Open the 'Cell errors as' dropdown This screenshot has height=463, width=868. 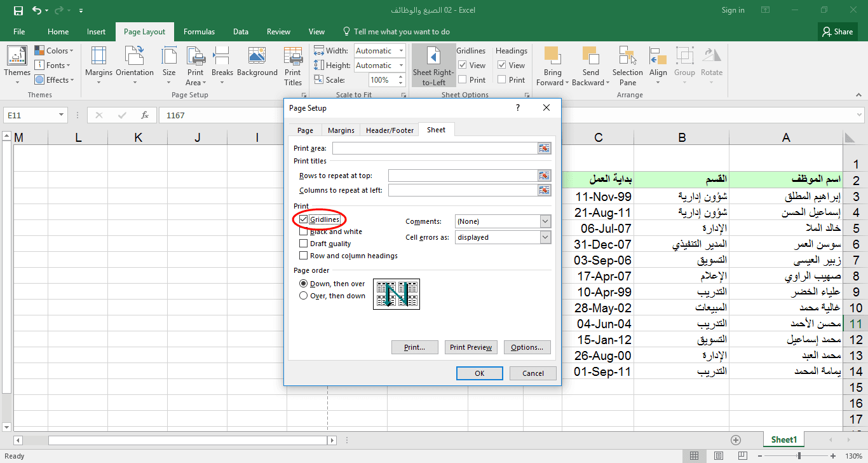coord(545,237)
